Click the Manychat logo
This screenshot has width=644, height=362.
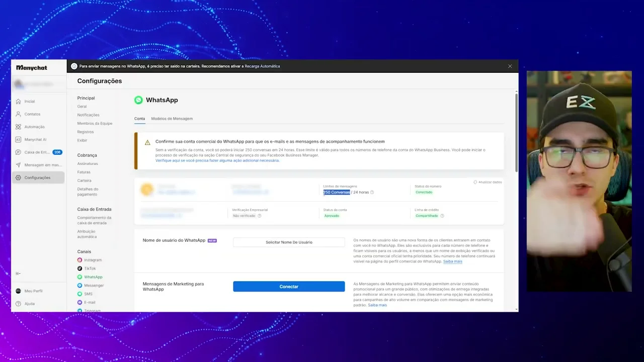(32, 68)
